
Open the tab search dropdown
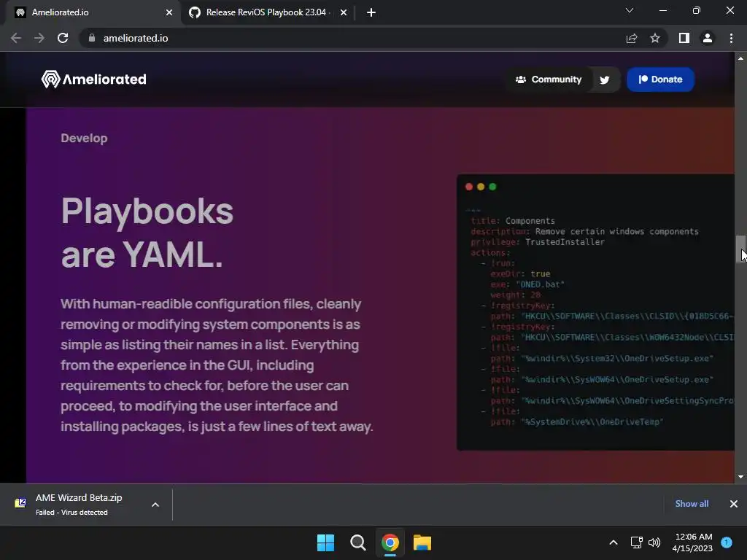[x=630, y=10]
